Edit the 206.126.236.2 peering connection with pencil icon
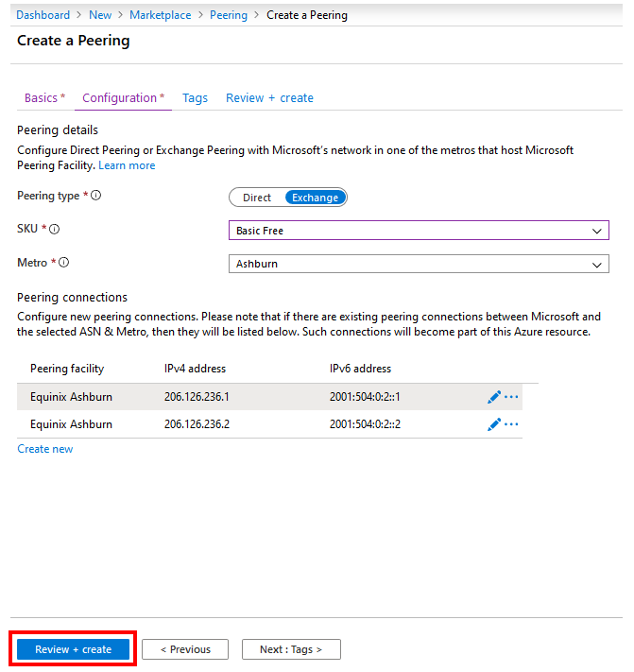The height and width of the screenshot is (672, 634). pyautogui.click(x=493, y=424)
